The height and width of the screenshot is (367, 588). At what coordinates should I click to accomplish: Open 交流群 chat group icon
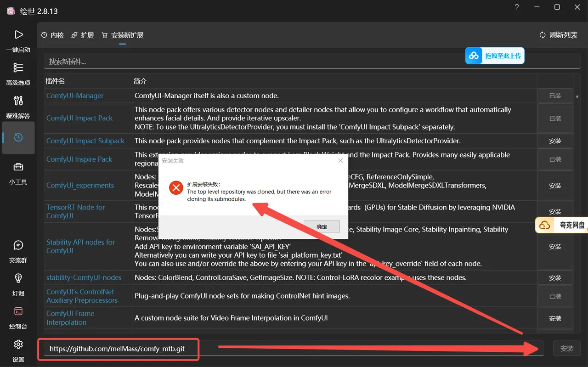[18, 246]
